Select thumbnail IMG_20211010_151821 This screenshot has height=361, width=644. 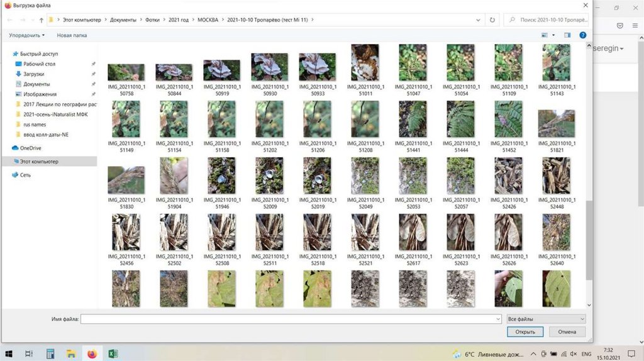click(557, 124)
